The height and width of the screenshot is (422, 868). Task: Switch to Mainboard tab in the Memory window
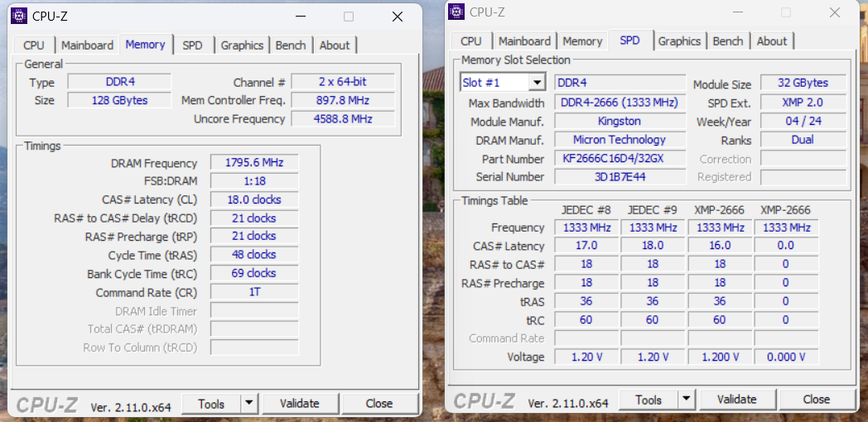coord(88,46)
